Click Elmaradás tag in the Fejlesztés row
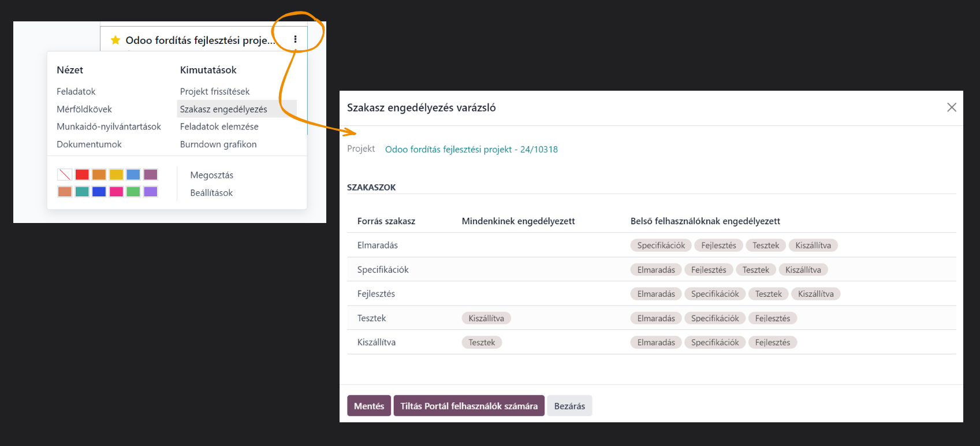 (x=656, y=294)
